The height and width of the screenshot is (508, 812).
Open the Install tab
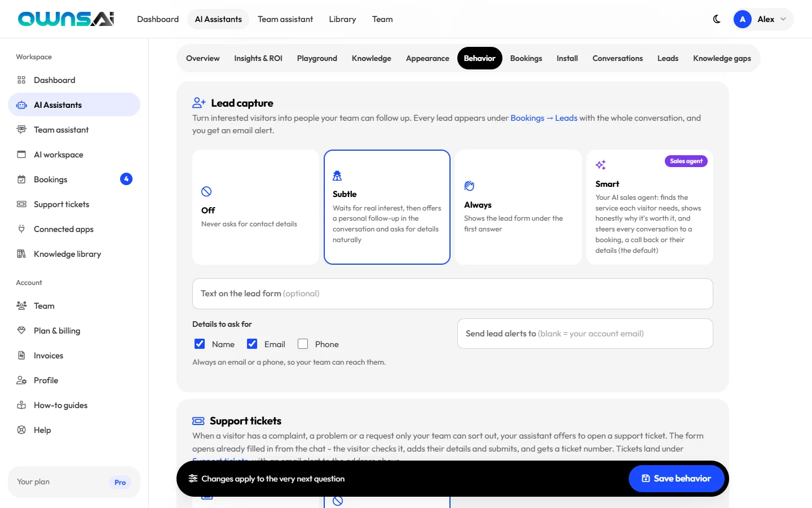coord(567,58)
